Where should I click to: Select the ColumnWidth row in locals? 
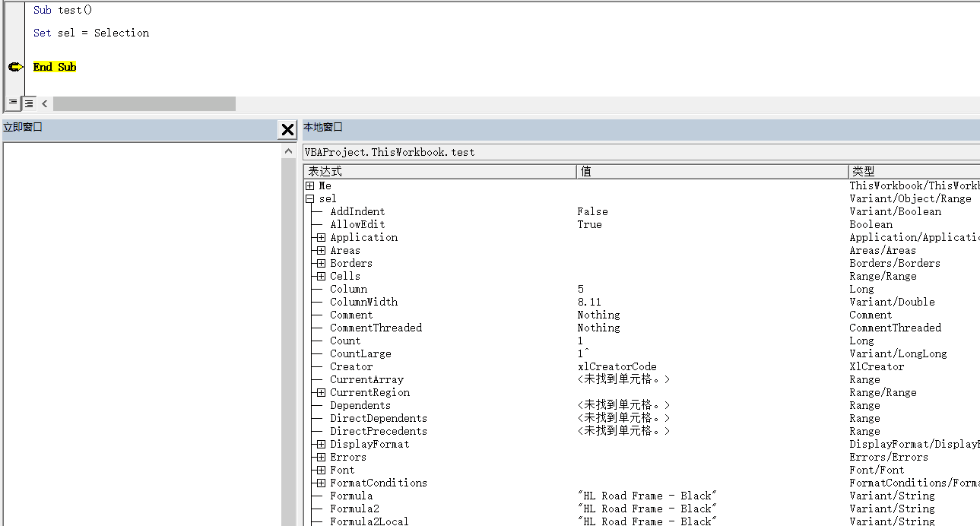pos(642,302)
